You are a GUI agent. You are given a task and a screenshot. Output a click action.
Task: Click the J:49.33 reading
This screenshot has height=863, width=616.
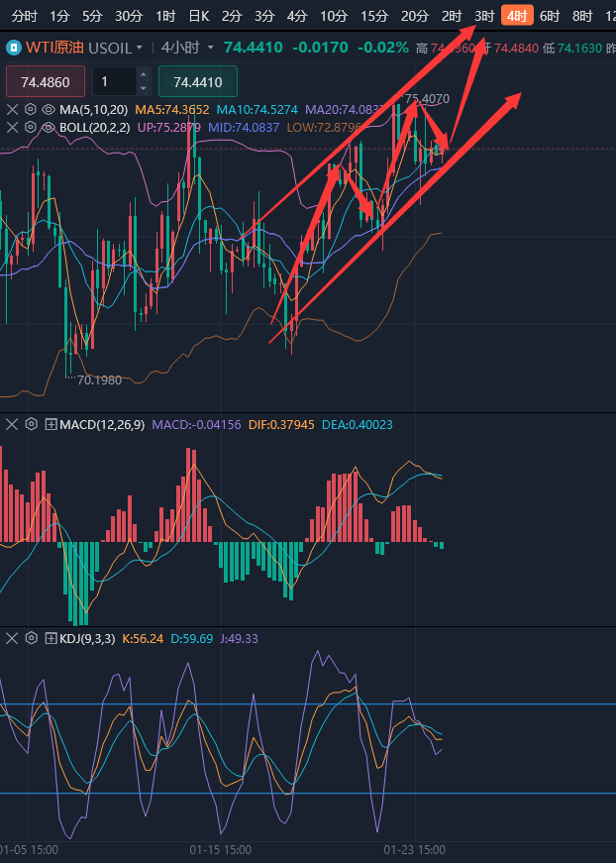[x=239, y=638]
